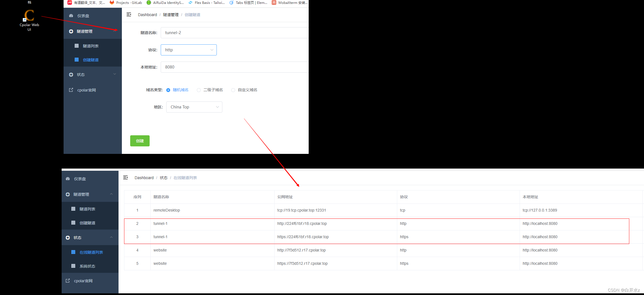
Task: Toggle the sidebar hamburger icon in the bottom panel
Action: click(125, 177)
